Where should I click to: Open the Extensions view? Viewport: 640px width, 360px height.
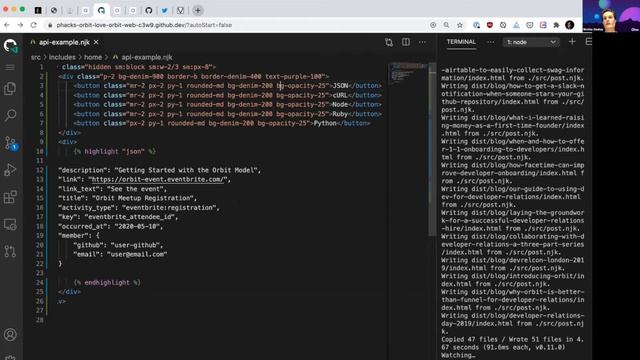click(10, 197)
